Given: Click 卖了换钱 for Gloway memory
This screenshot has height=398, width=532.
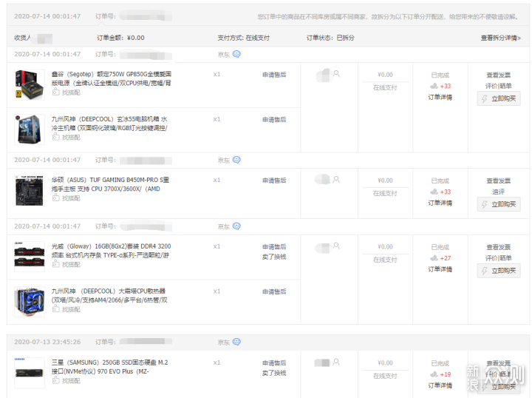Looking at the screenshot, I should tap(274, 257).
